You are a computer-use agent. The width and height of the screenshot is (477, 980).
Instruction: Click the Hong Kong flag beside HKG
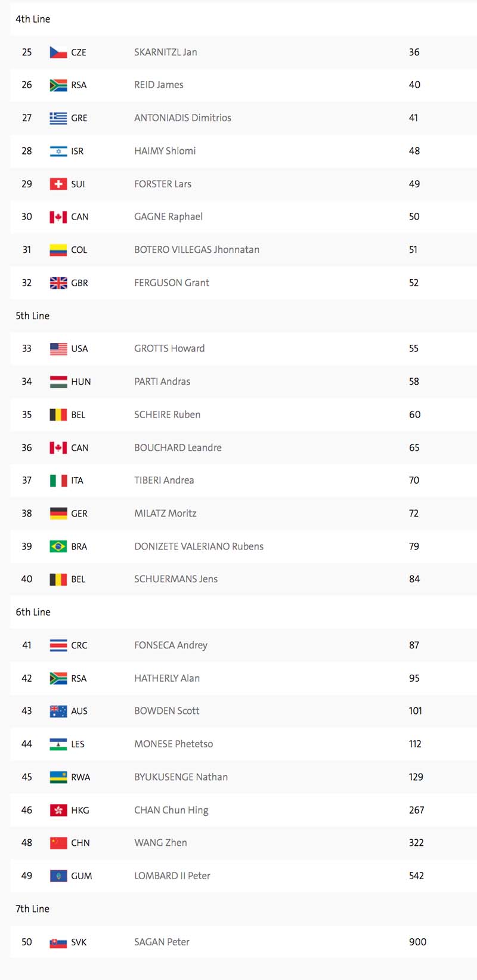(x=58, y=811)
